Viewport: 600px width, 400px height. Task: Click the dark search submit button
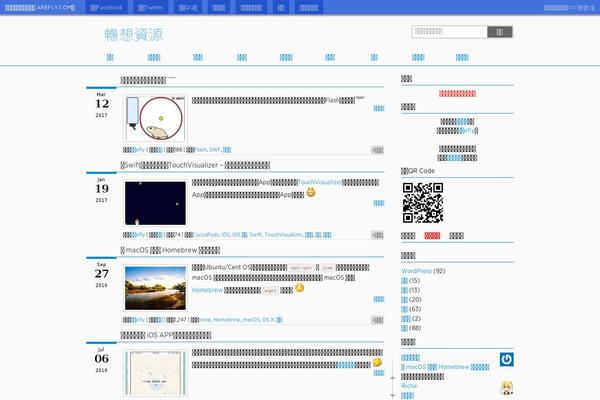[500, 32]
